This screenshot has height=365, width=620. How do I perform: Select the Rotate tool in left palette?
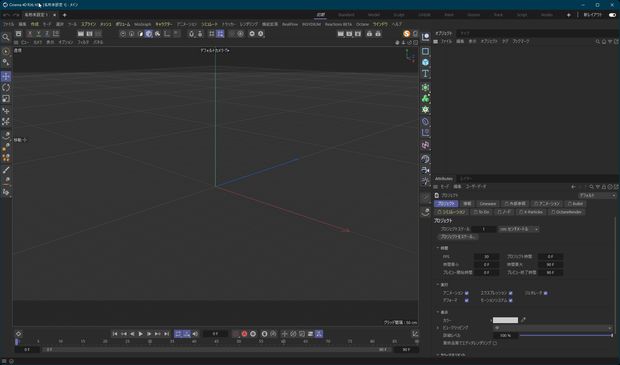tap(6, 87)
